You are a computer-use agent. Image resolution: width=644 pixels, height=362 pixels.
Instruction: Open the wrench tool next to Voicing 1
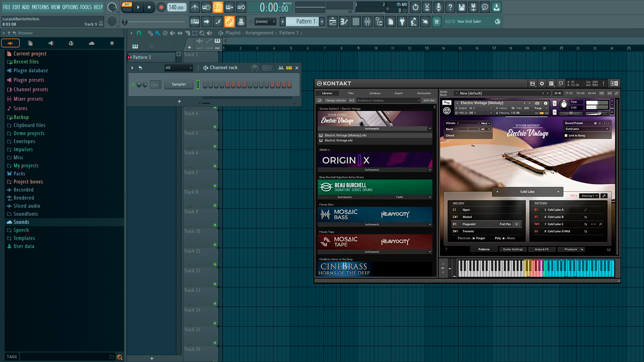tap(604, 196)
